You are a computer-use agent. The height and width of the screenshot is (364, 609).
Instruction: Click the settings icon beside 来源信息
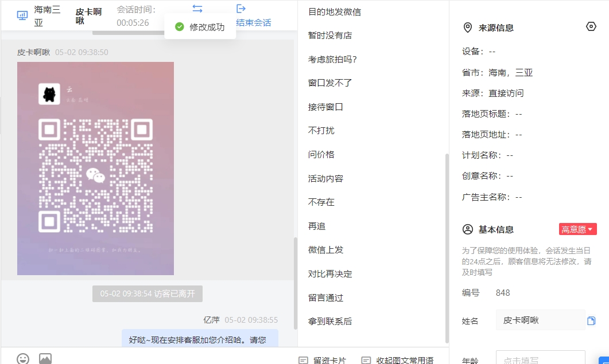point(591,27)
